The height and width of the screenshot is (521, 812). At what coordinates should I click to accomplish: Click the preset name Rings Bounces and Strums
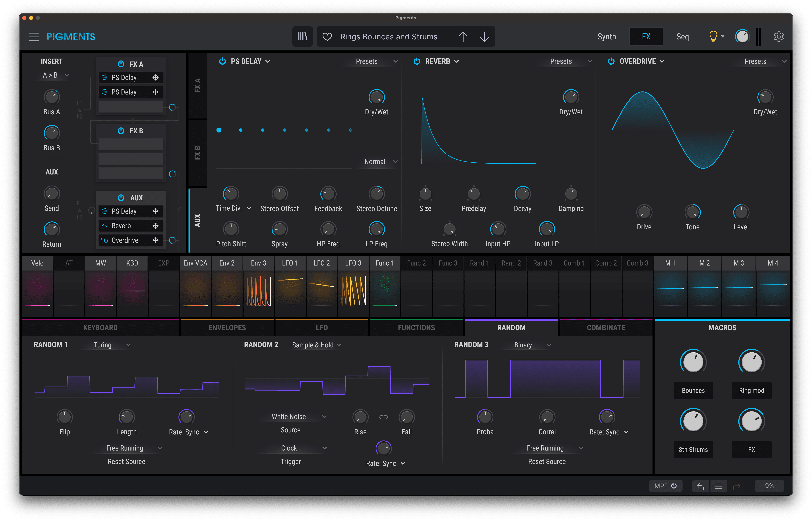(x=388, y=37)
